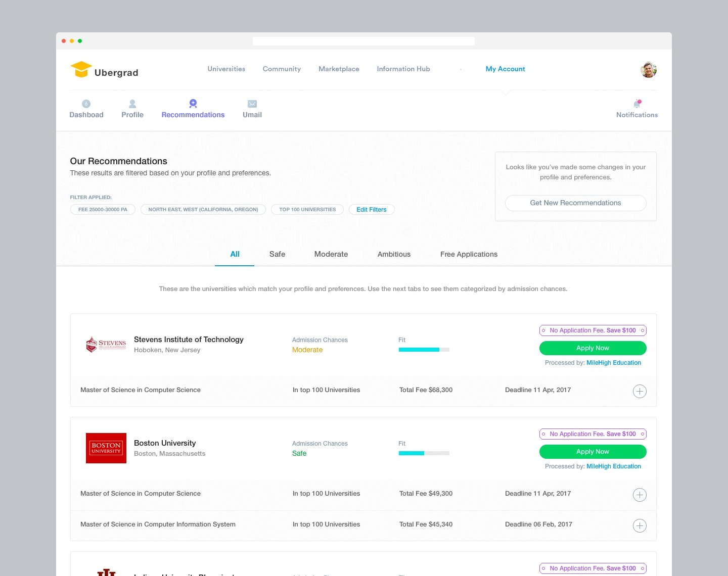Click the Safe admission chance for Boston
The width and height of the screenshot is (728, 576).
pyautogui.click(x=299, y=453)
